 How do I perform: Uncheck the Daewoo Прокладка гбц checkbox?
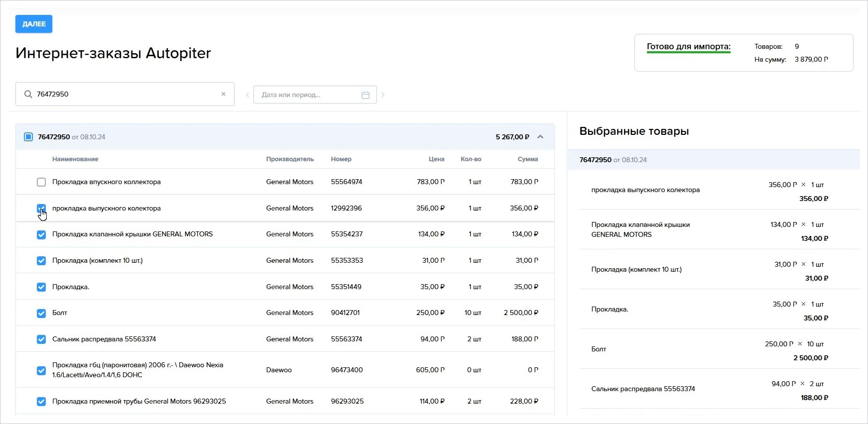tap(41, 370)
